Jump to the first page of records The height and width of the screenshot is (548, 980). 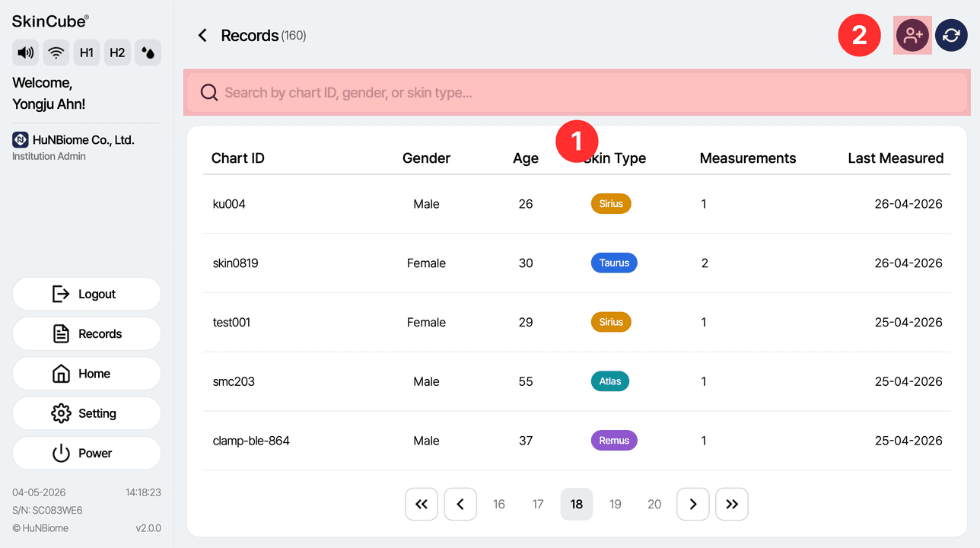click(422, 504)
